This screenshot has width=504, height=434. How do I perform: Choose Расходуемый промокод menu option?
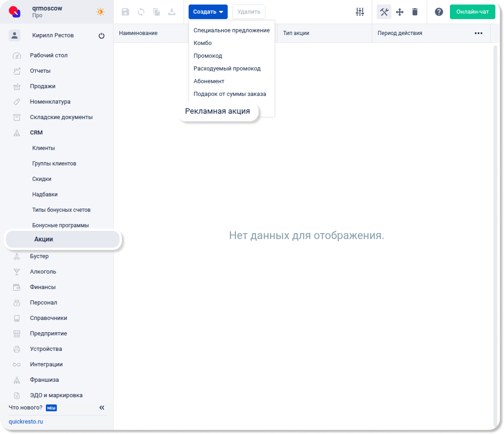227,69
